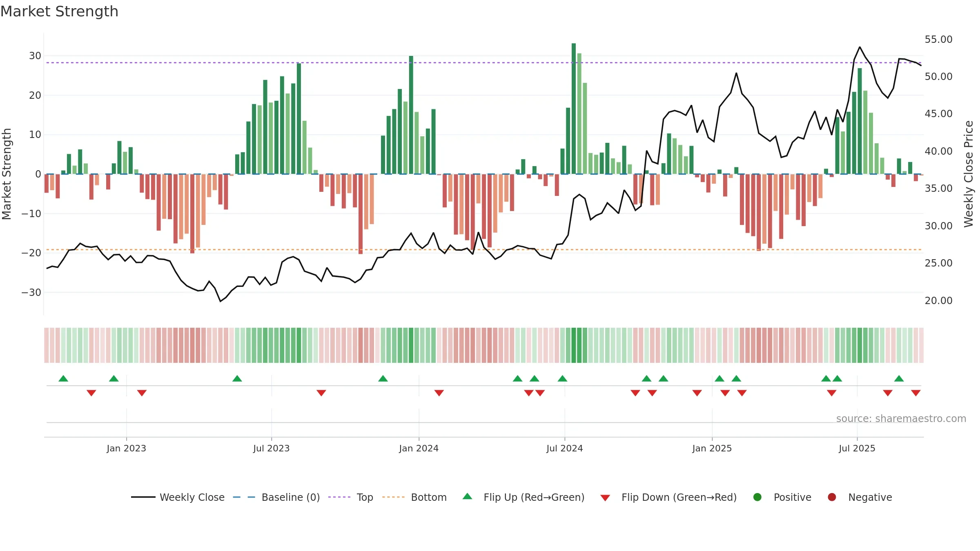980x551 pixels.
Task: Click the green flip-up triangle just before Jan 2023
Action: tap(114, 378)
